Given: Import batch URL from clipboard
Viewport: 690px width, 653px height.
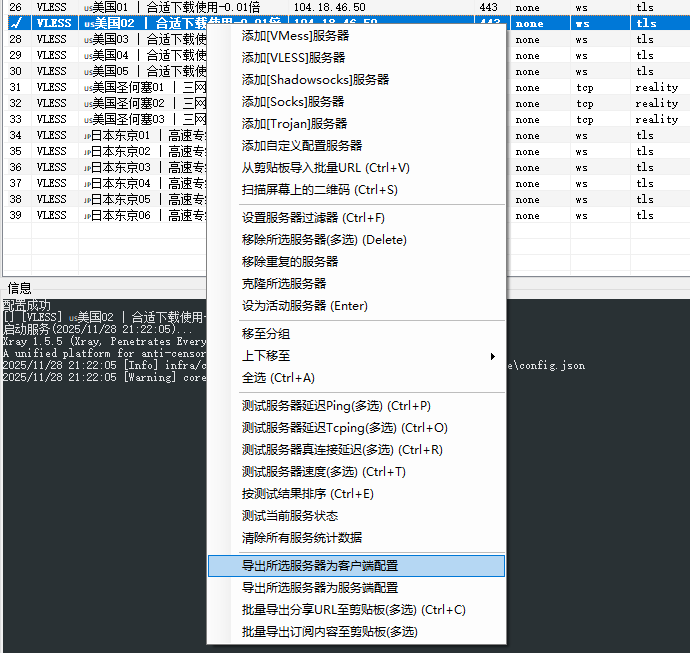Looking at the screenshot, I should 325,167.
